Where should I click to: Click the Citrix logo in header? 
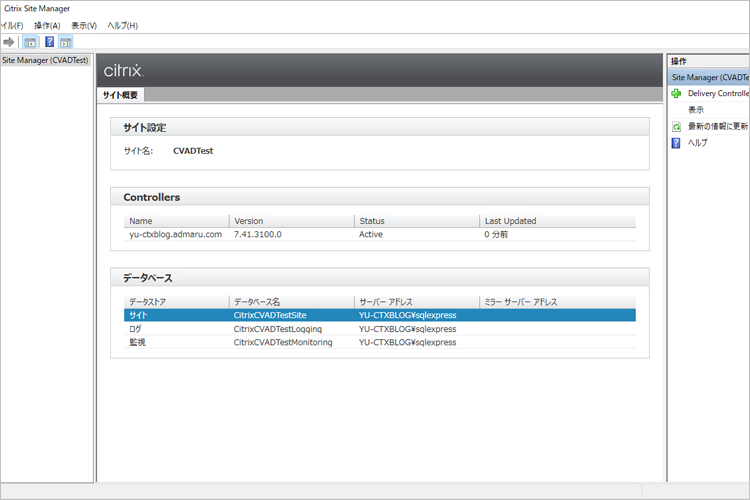point(124,71)
